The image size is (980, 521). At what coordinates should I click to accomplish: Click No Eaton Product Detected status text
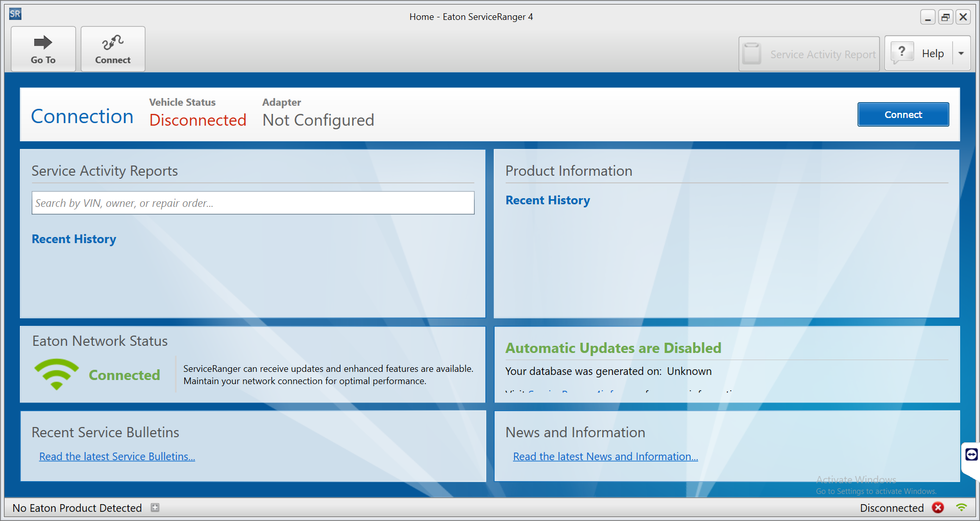[77, 508]
